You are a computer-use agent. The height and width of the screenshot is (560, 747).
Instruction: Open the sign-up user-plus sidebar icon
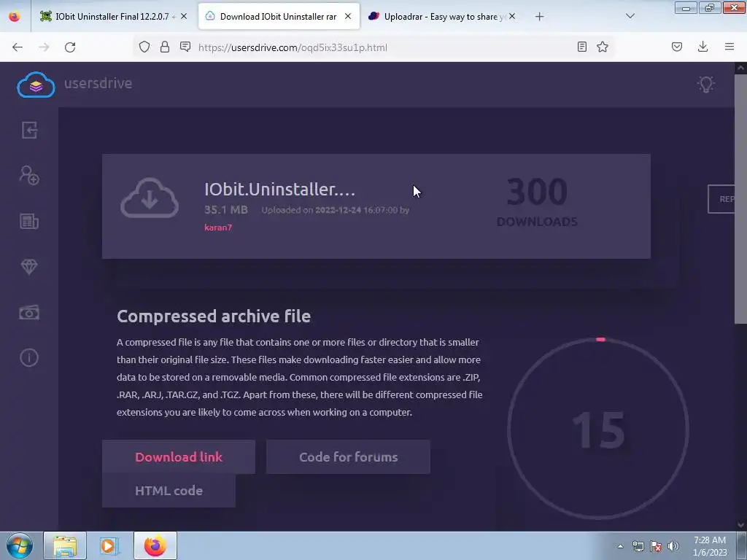click(29, 175)
